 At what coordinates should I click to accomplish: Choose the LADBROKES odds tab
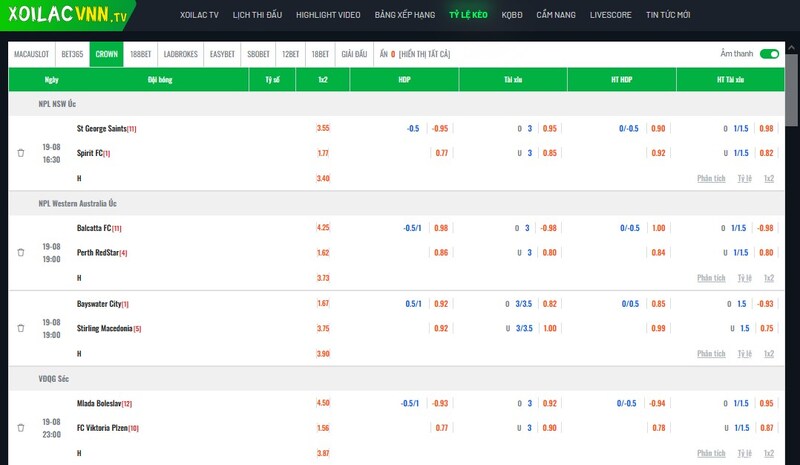point(180,54)
